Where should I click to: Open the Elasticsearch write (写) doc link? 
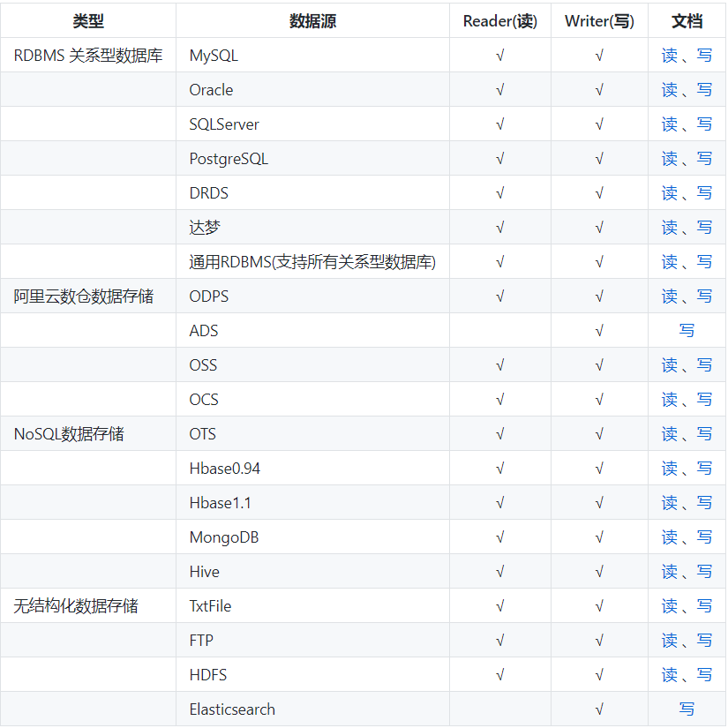[687, 709]
